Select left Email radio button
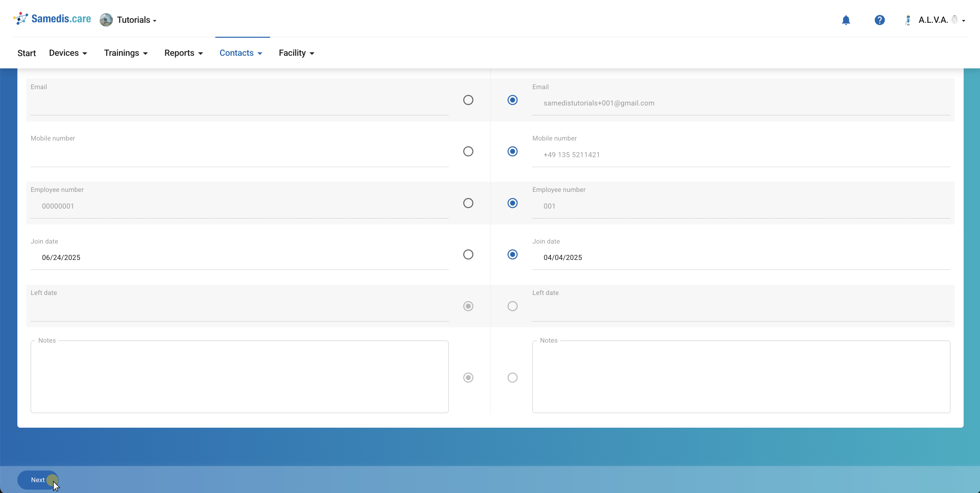Screen dimensions: 980x493 tap(468, 100)
